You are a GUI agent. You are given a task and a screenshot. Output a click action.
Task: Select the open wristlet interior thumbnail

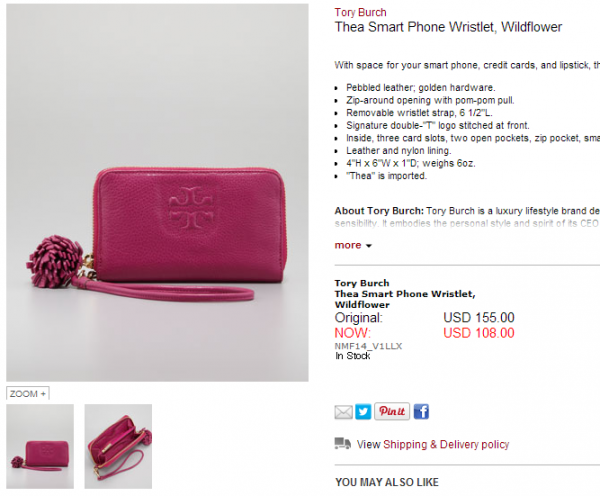[118, 446]
